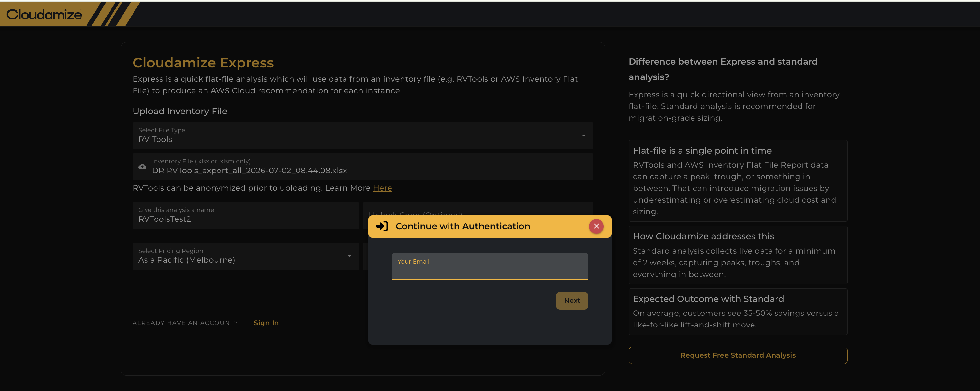Viewport: 980px width, 391px height.
Task: Click the cloud upload icon
Action: 142,167
